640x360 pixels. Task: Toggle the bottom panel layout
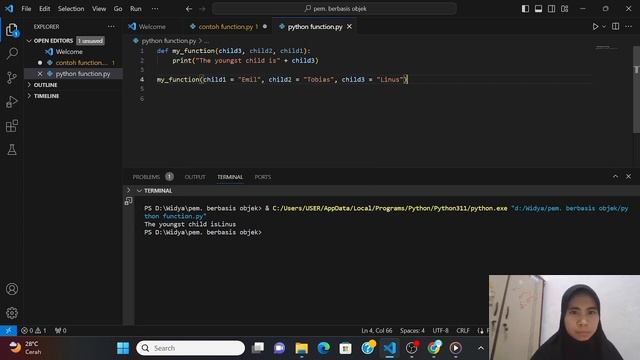pos(538,9)
